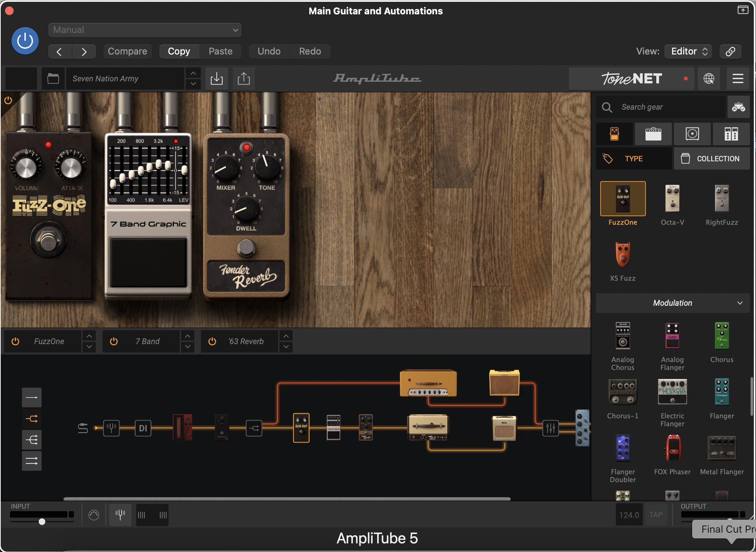Toggle 7 Band slot power button

coord(114,342)
